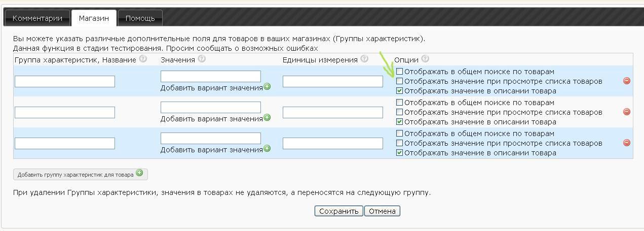Screen dimensions: 644x231
Task: Open the Помощь tab
Action: 140,18
